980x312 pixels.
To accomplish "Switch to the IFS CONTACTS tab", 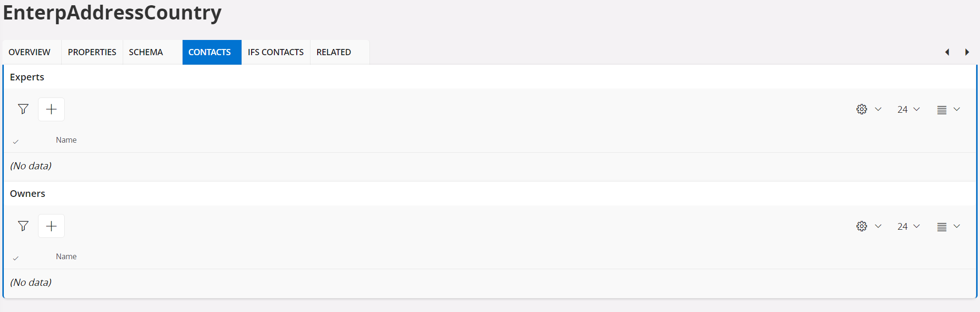I will [276, 52].
